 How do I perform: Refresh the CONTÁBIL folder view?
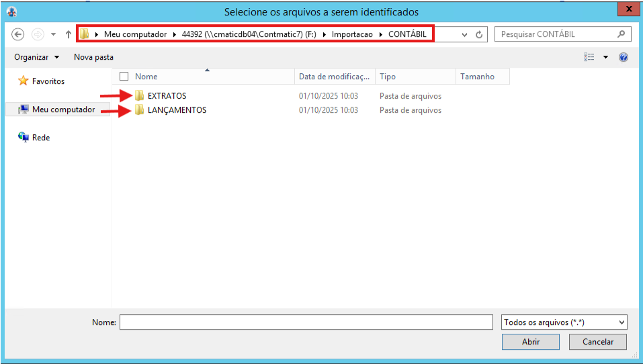coord(479,35)
